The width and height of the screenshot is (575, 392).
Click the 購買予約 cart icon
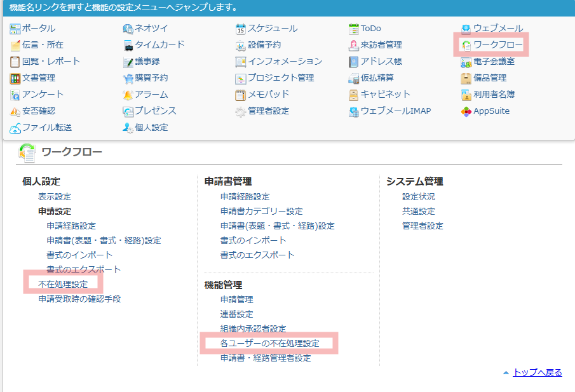coord(128,78)
